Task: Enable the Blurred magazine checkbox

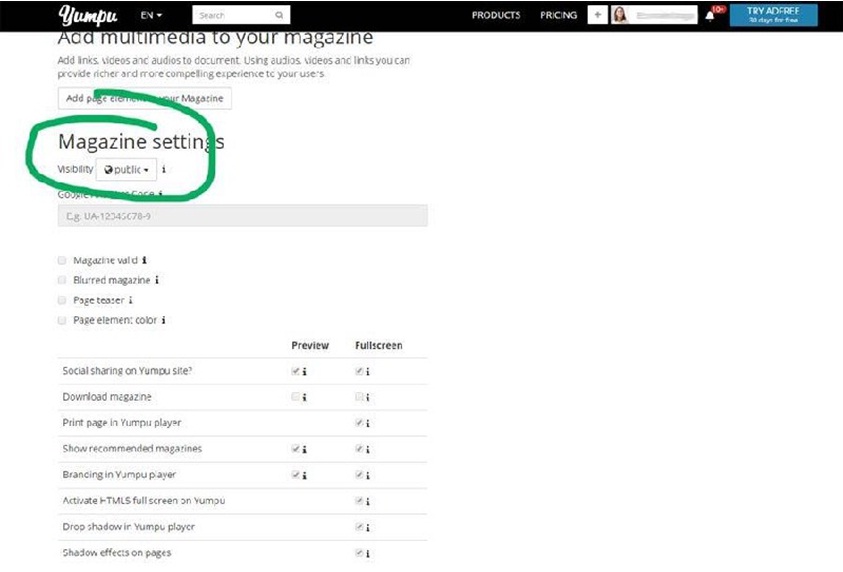Action: 62,280
